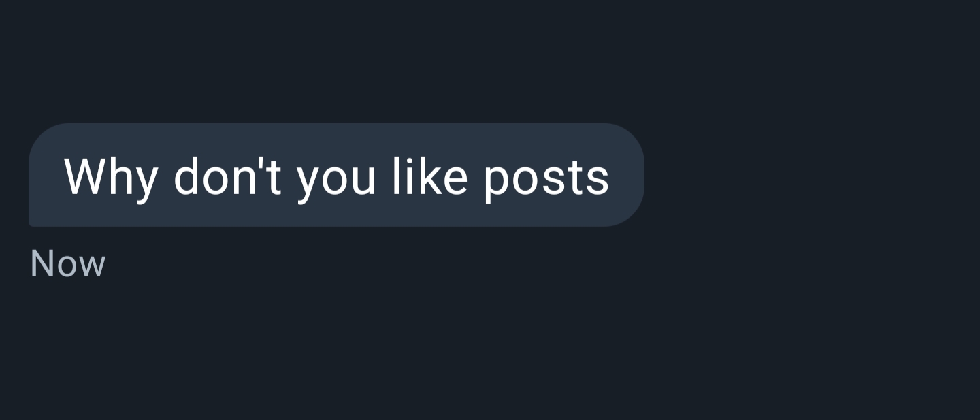Click empty space right of the message bubble
The height and width of the screenshot is (420, 980).
pyautogui.click(x=810, y=175)
